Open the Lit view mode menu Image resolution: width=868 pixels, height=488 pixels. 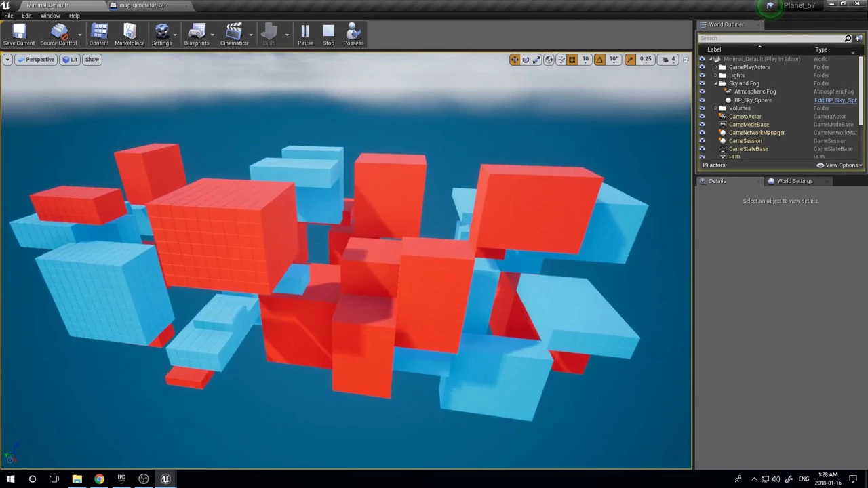coord(70,60)
